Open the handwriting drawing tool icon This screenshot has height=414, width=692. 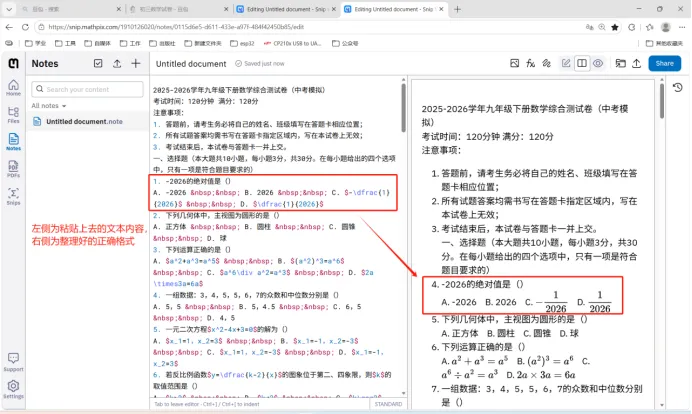[x=547, y=64]
